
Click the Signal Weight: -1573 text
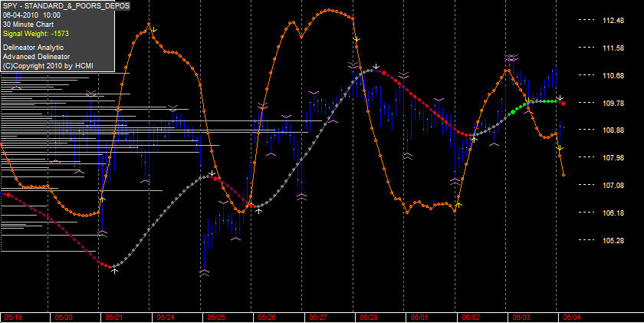click(36, 34)
